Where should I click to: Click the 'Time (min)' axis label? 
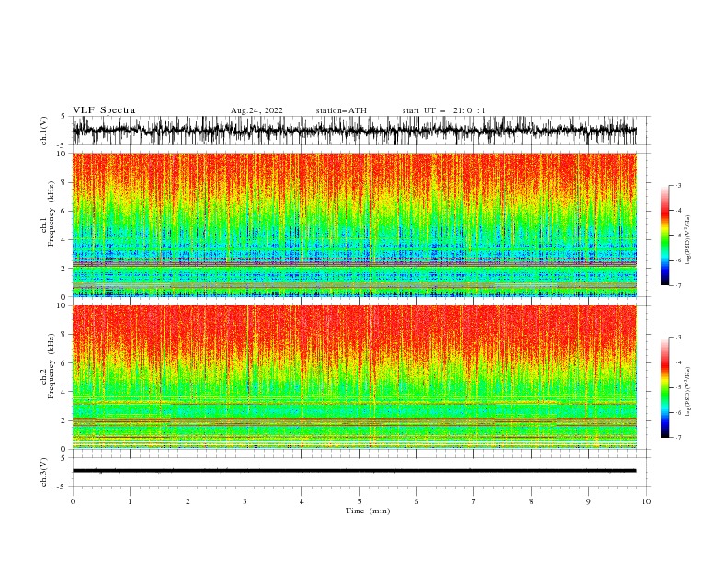pos(368,511)
